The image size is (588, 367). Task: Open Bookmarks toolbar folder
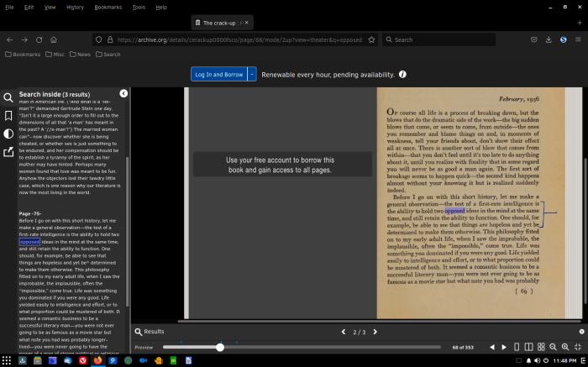click(x=23, y=55)
